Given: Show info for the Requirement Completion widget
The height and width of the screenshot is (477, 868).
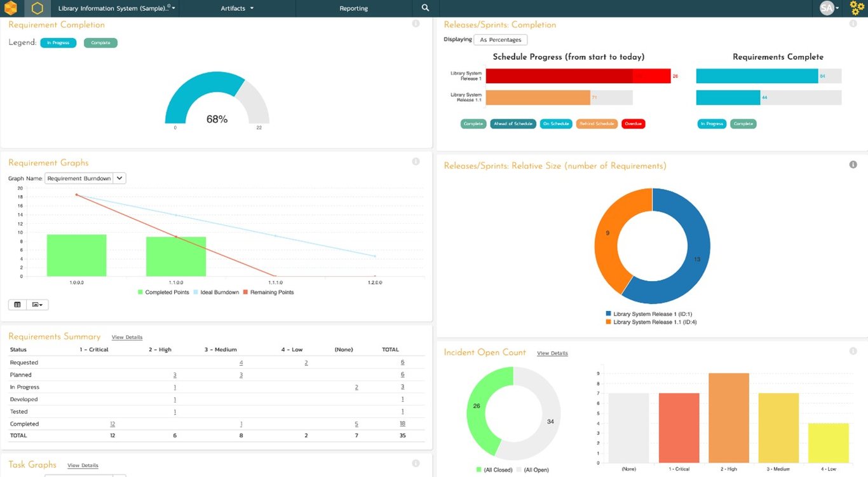Looking at the screenshot, I should (416, 24).
